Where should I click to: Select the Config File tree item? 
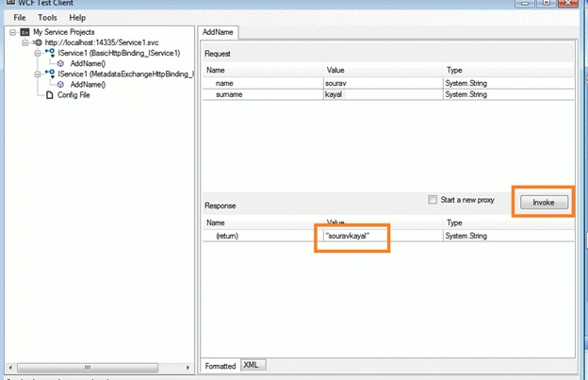click(73, 95)
